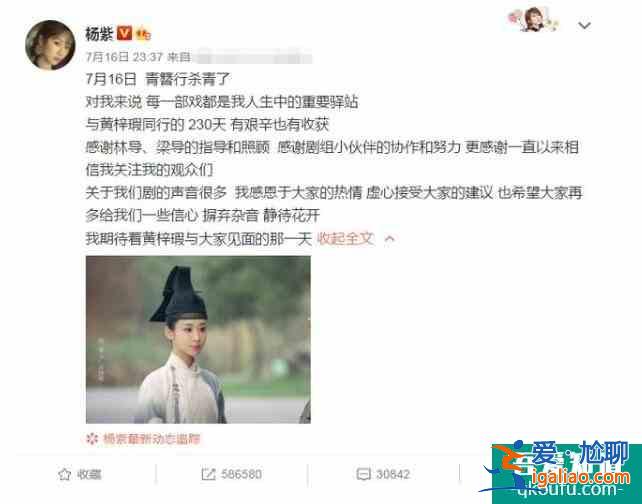Click the flower icon below the photo

[x=92, y=439]
